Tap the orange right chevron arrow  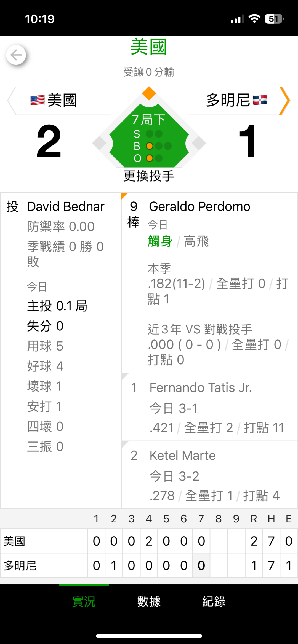pos(284,101)
